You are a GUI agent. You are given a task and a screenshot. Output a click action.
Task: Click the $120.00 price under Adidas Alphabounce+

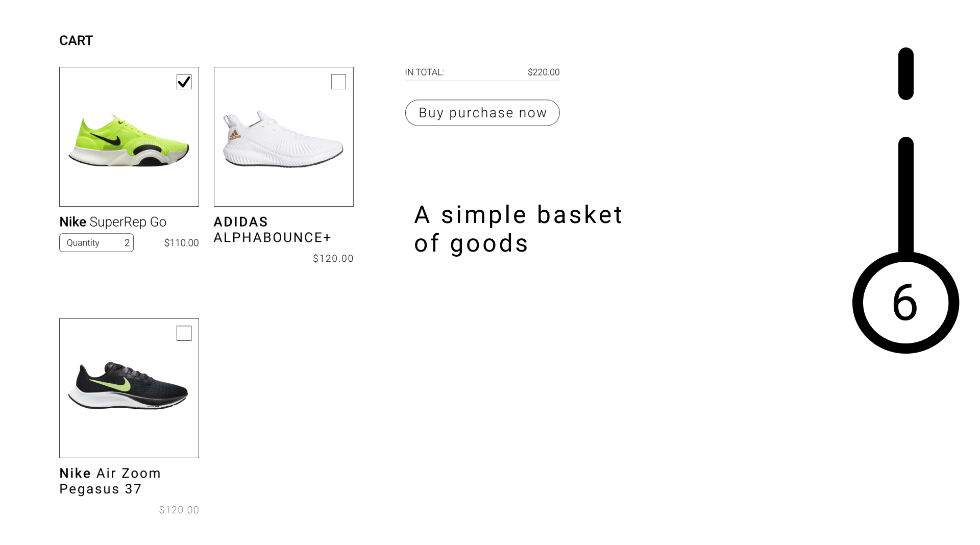pos(333,259)
